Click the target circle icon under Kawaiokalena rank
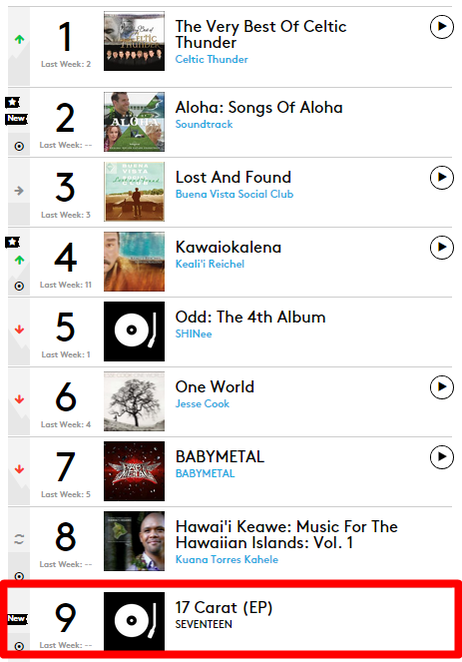This screenshot has height=662, width=462. pos(19,286)
